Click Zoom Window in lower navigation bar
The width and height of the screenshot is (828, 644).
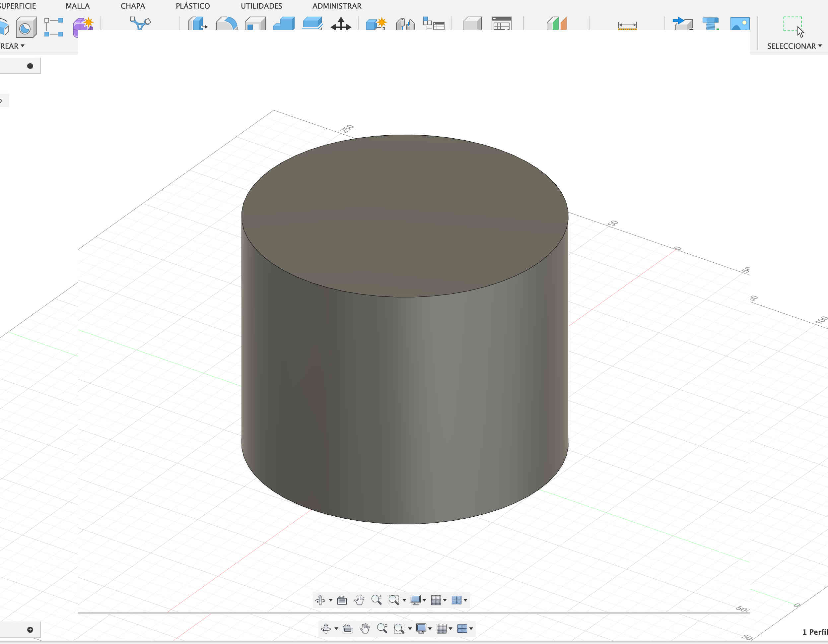click(399, 628)
